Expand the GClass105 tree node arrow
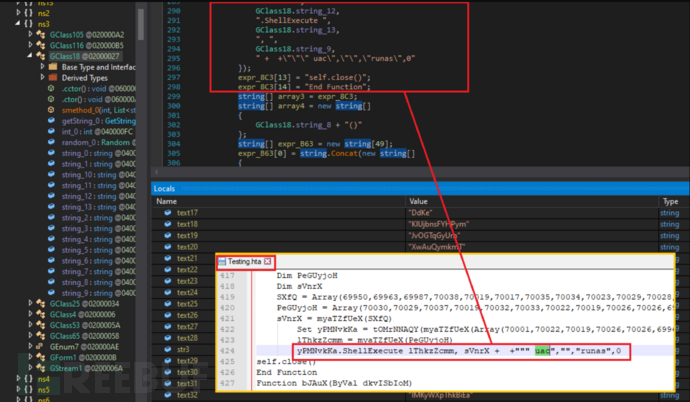 tap(30, 34)
